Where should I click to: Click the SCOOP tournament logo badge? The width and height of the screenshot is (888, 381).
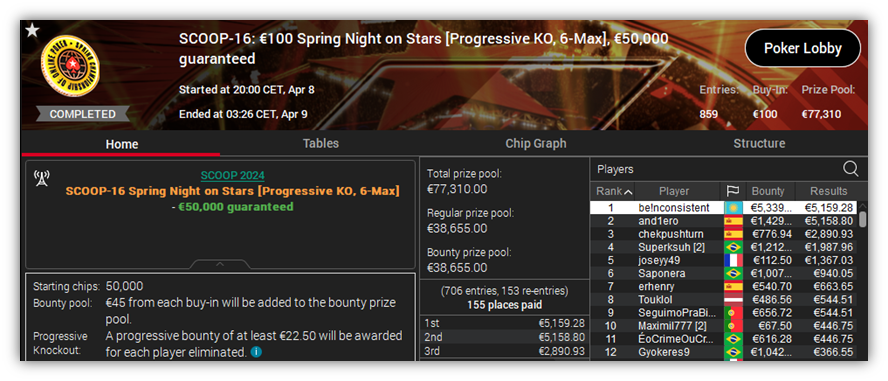pyautogui.click(x=70, y=66)
